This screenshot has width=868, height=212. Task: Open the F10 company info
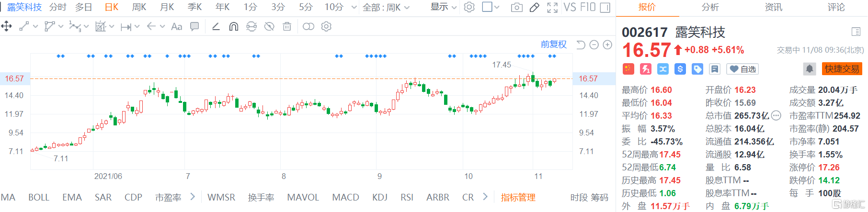click(x=587, y=7)
